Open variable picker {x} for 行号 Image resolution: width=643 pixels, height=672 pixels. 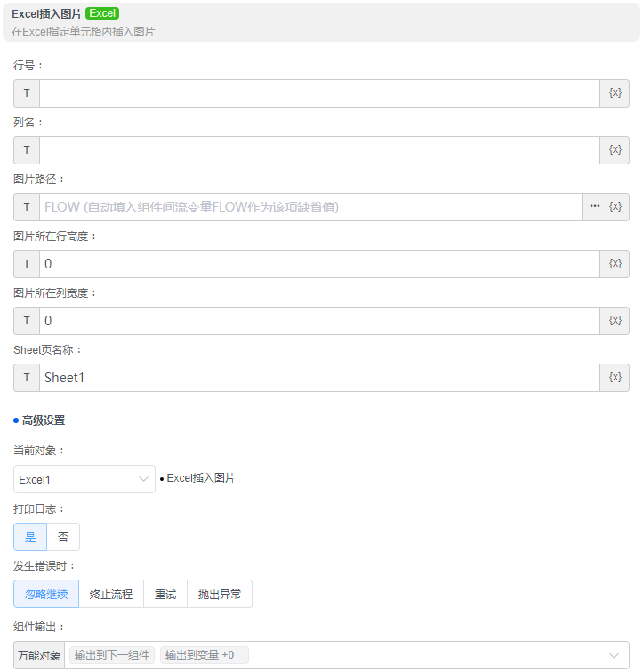615,93
